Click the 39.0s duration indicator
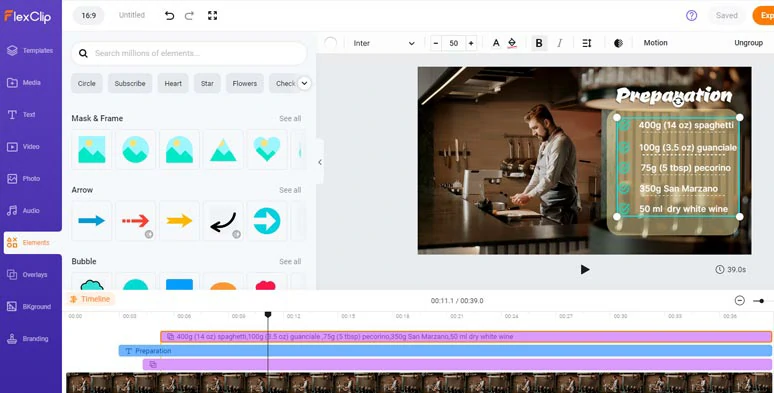Image resolution: width=774 pixels, height=393 pixels. [x=731, y=270]
